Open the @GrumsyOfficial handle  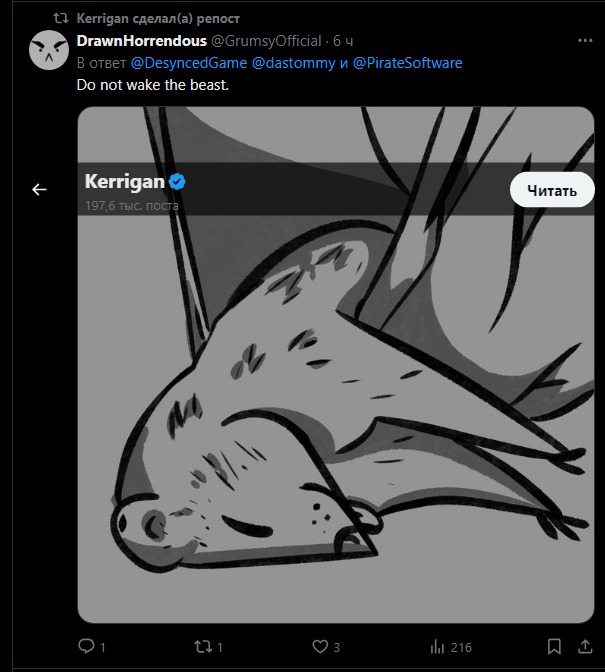click(x=266, y=41)
